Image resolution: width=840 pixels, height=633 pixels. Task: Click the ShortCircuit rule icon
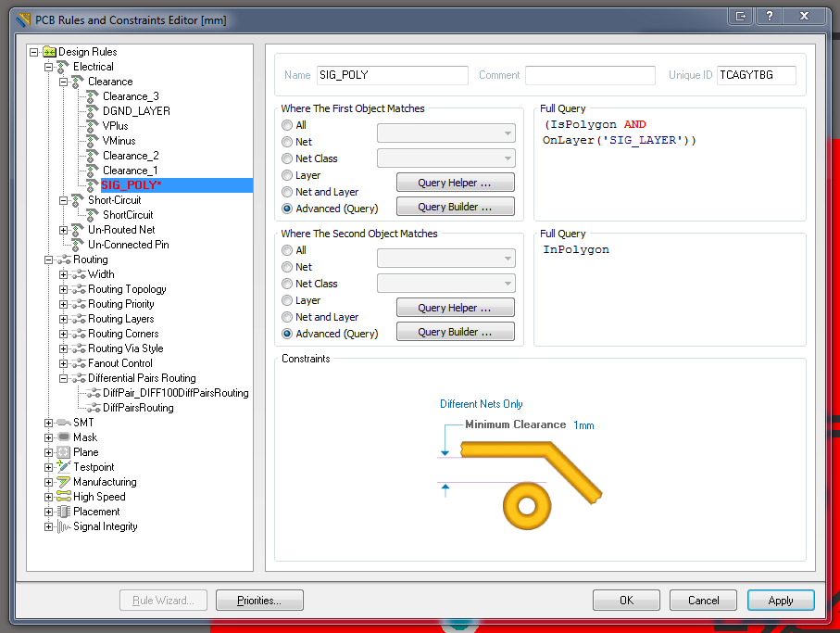(93, 215)
